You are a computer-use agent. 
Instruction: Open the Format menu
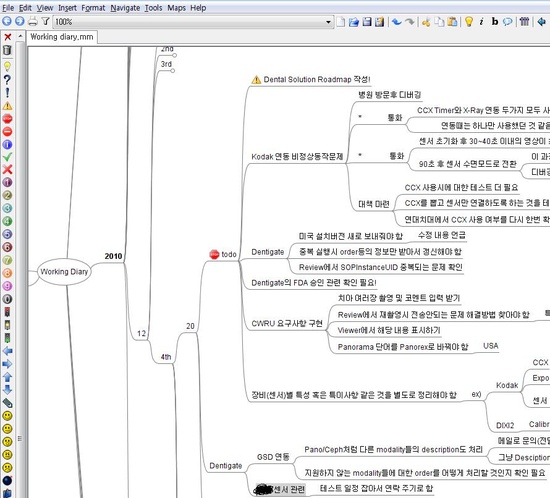pos(93,8)
